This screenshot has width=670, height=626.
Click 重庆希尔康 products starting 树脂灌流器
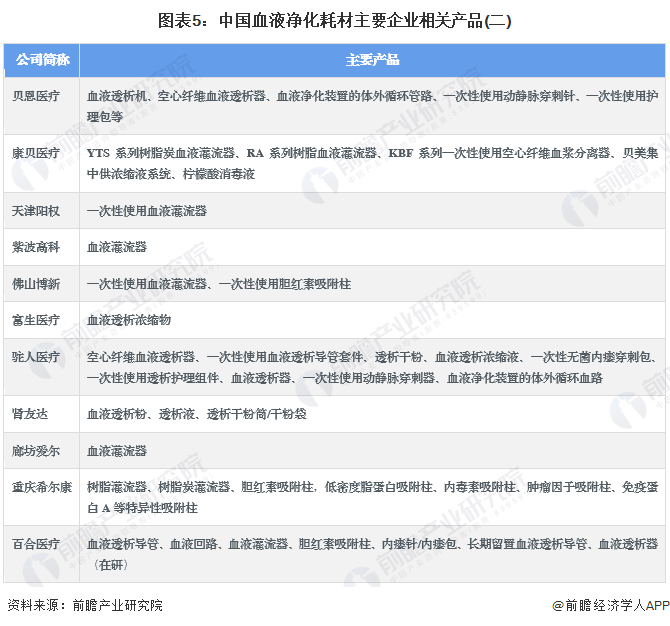coord(372,497)
